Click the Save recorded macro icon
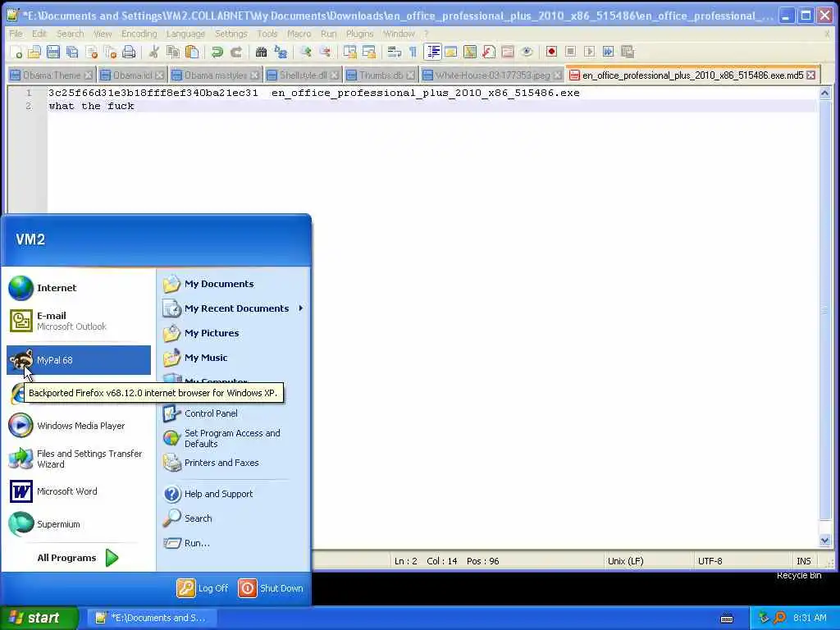The width and height of the screenshot is (840, 630). pos(628,52)
